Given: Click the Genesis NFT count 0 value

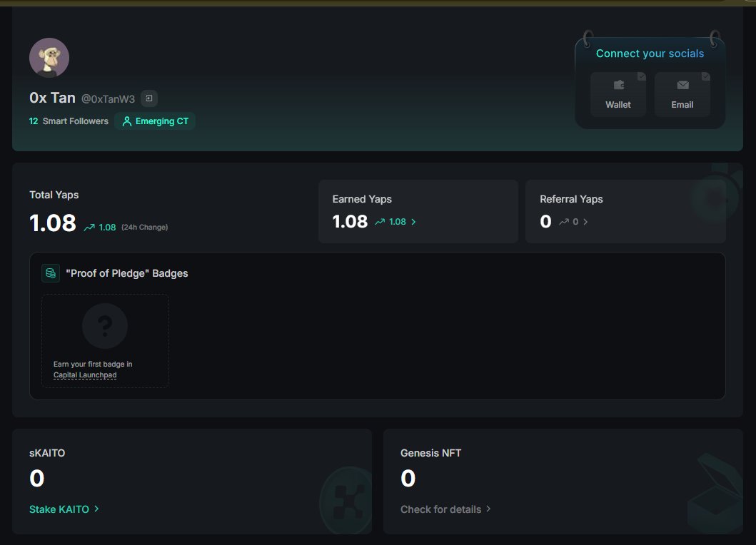Looking at the screenshot, I should coord(408,479).
